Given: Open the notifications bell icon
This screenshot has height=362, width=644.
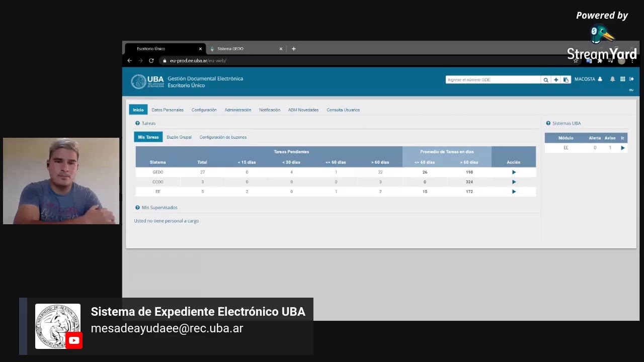Looking at the screenshot, I should click(x=612, y=79).
